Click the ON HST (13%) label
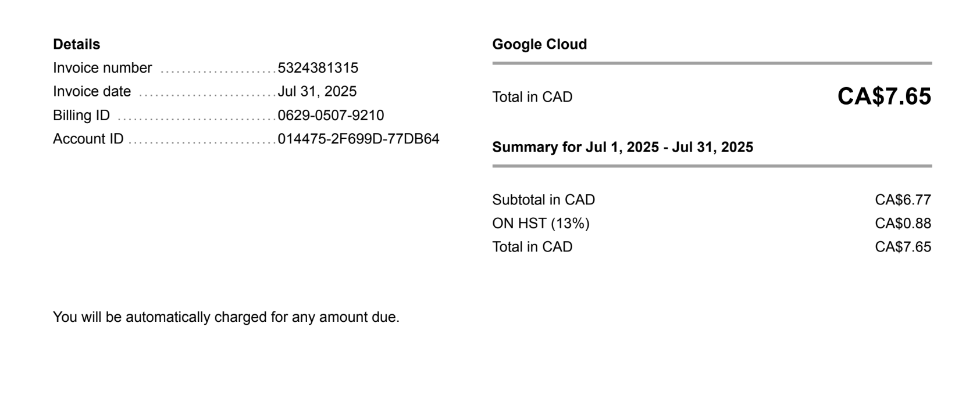The image size is (980, 420). (540, 224)
